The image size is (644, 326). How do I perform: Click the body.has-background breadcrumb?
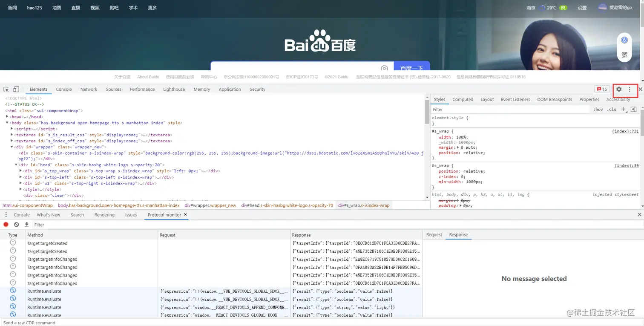[x=119, y=205]
